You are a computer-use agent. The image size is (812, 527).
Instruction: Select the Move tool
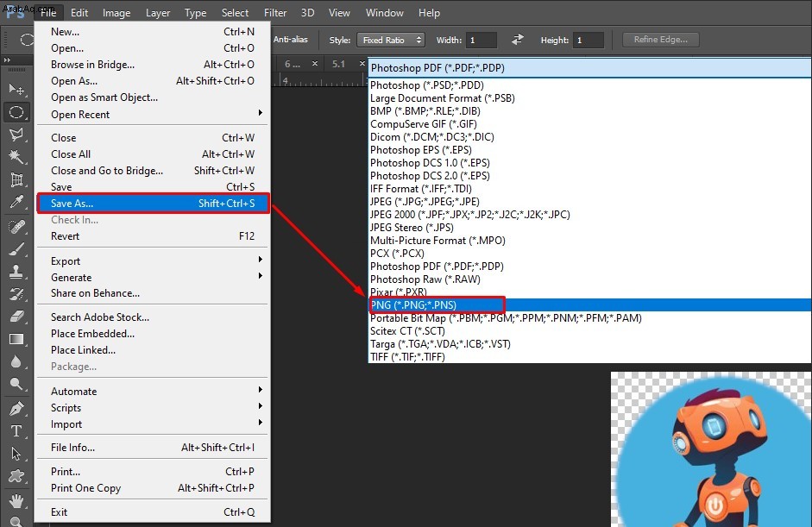tap(16, 89)
